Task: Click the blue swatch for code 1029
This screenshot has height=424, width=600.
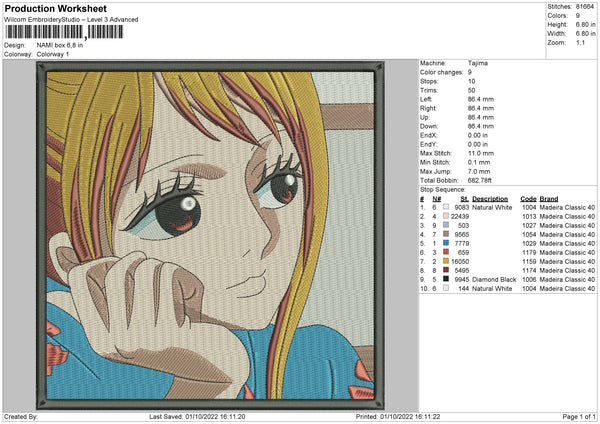Action: [446, 243]
